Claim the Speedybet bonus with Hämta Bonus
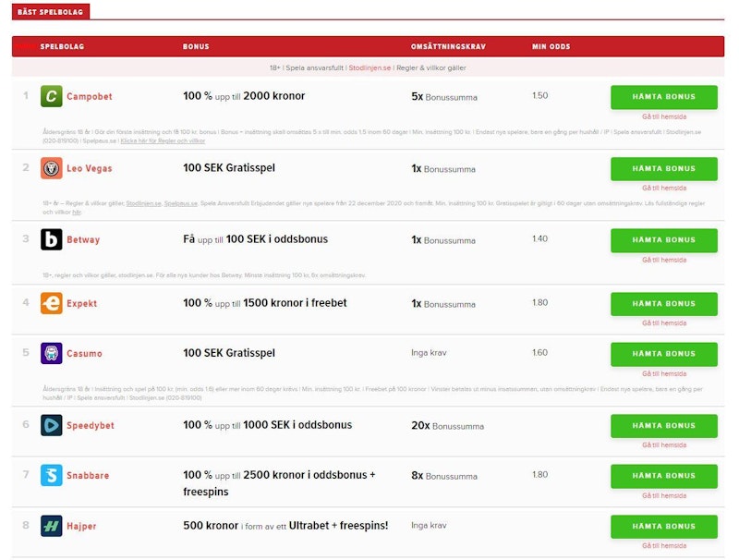Image resolution: width=739 pixels, height=560 pixels. pos(663,426)
